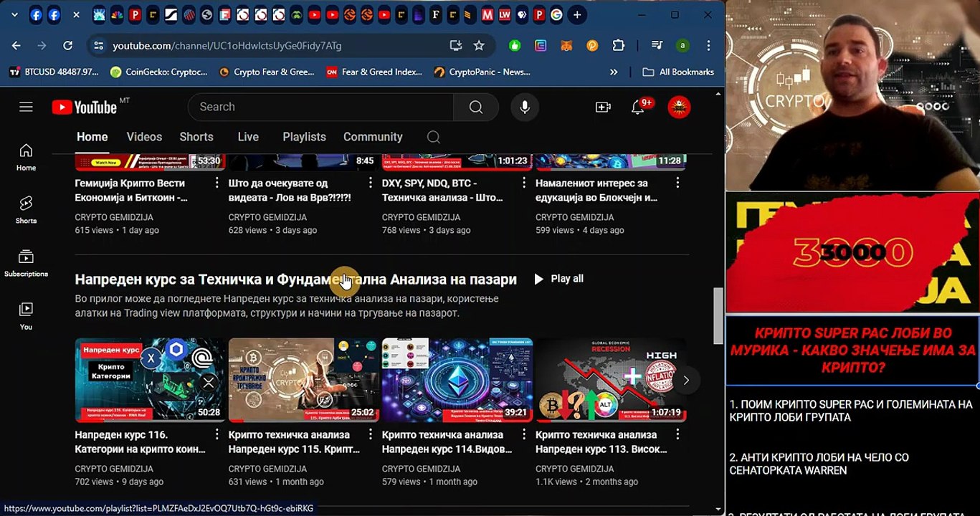Open the BTCUSD bookmark
This screenshot has width=980, height=516.
53,72
